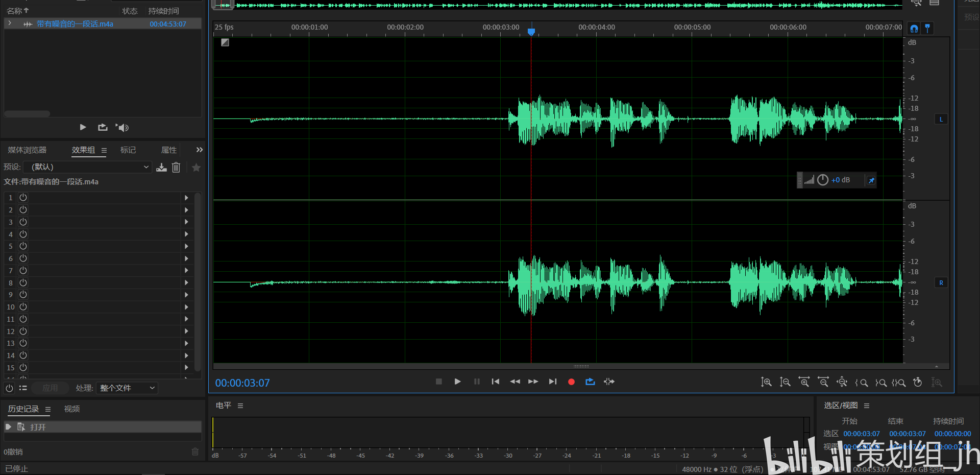Toggle loop playback in the transport
Image resolution: width=980 pixels, height=475 pixels.
[590, 382]
